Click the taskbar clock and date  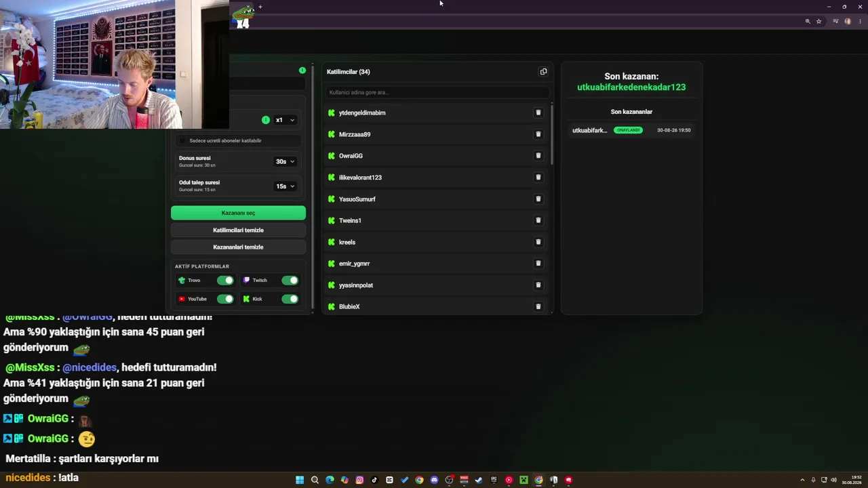point(852,480)
